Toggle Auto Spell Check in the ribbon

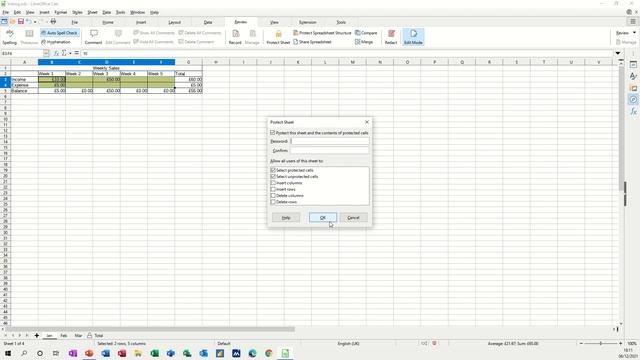pyautogui.click(x=60, y=33)
